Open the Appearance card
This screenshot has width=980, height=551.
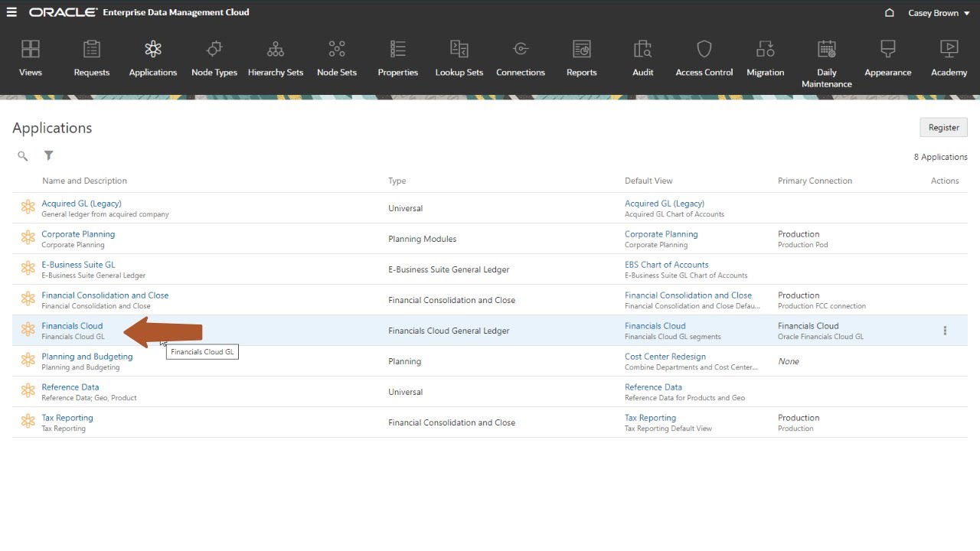pos(888,59)
